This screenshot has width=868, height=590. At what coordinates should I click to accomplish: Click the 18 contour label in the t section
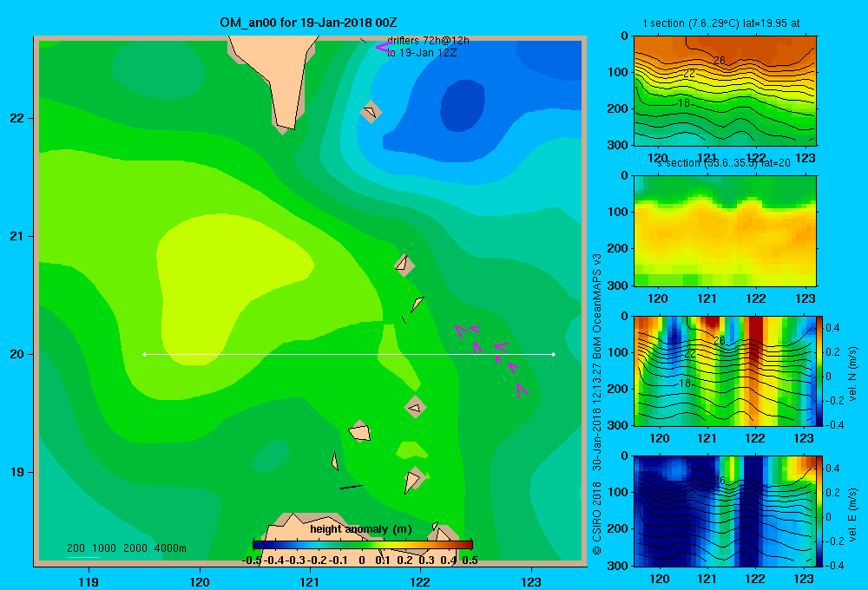pos(684,103)
